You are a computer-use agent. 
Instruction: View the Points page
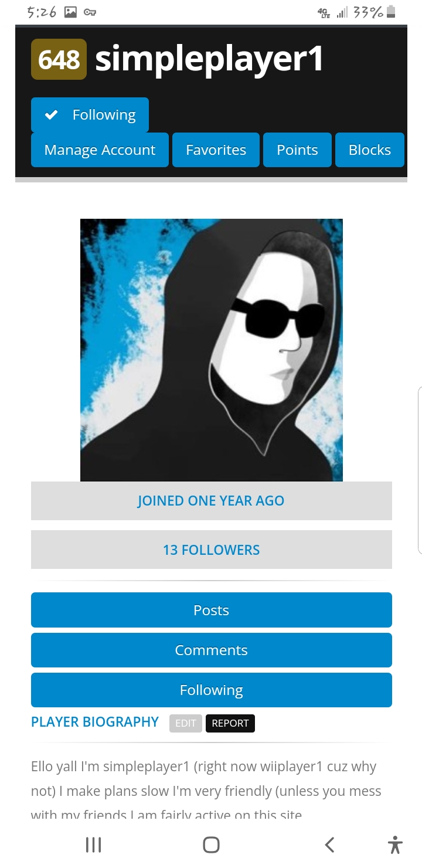(297, 150)
